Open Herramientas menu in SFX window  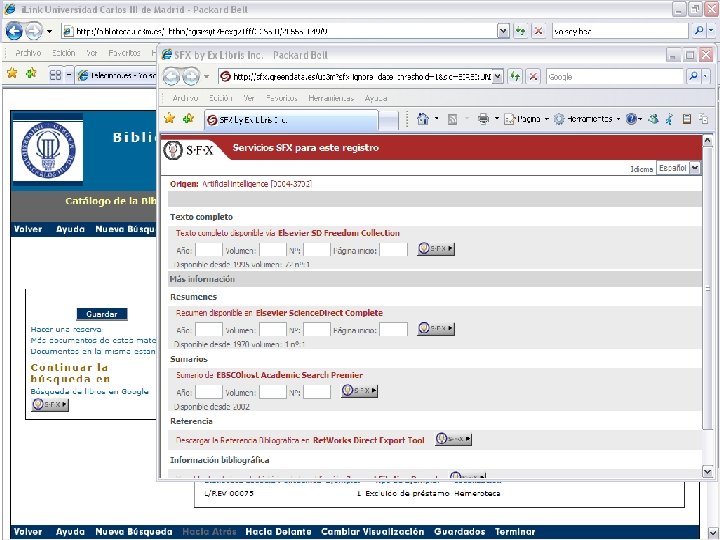tap(331, 98)
